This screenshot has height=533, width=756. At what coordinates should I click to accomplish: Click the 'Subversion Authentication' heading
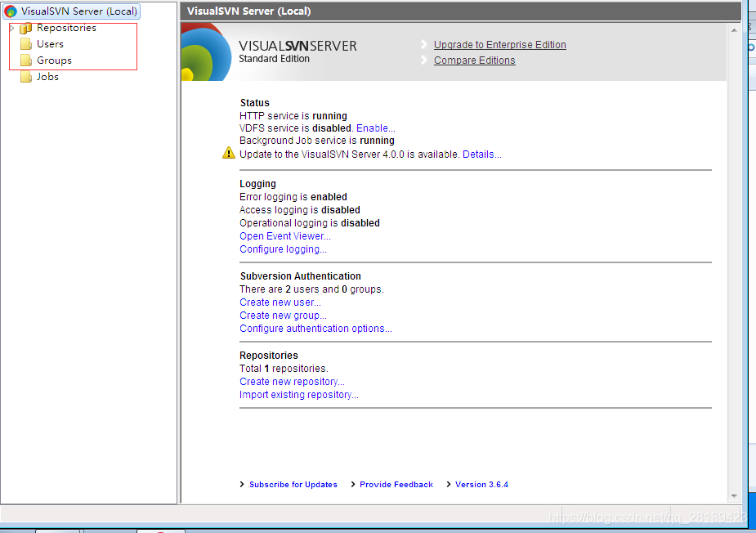point(301,276)
